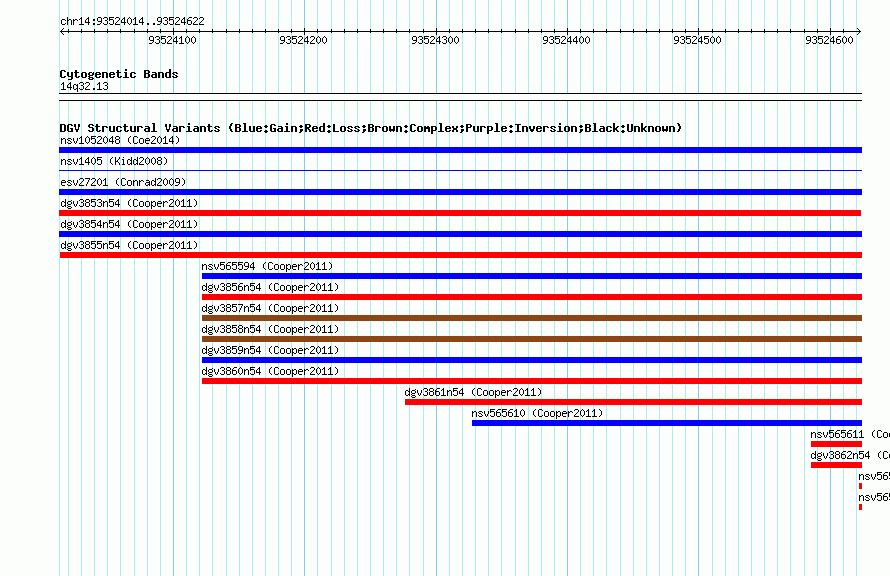Click the thin blue line for nsv1405
The height and width of the screenshot is (576, 890).
[460, 170]
